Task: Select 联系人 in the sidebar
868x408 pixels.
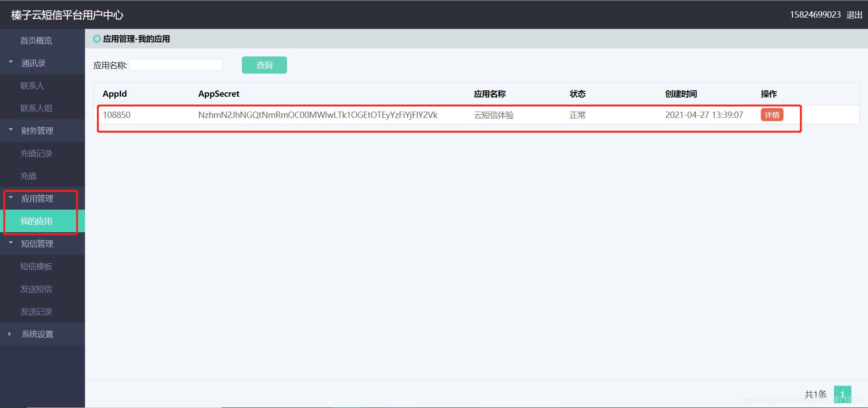Action: (x=32, y=85)
